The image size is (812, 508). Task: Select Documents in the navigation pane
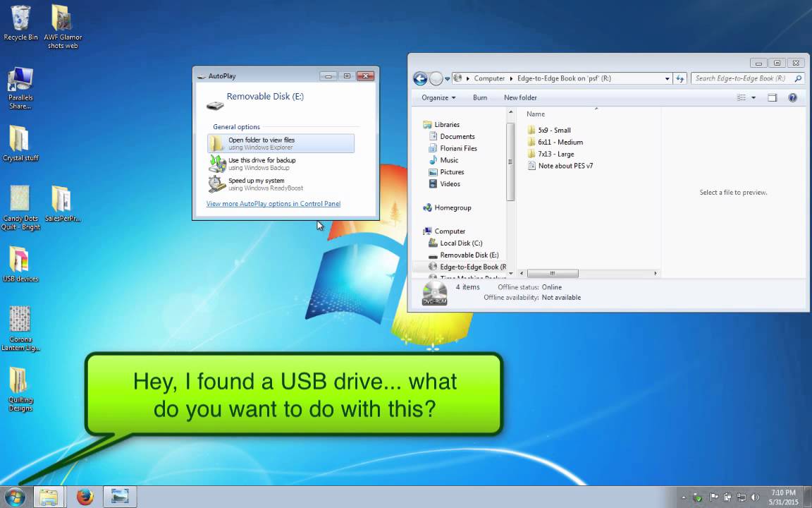(452, 136)
